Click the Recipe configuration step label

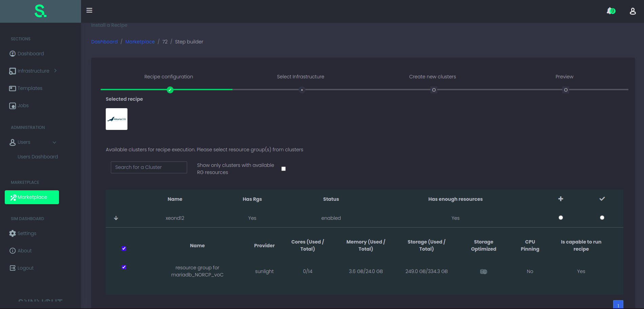point(169,77)
